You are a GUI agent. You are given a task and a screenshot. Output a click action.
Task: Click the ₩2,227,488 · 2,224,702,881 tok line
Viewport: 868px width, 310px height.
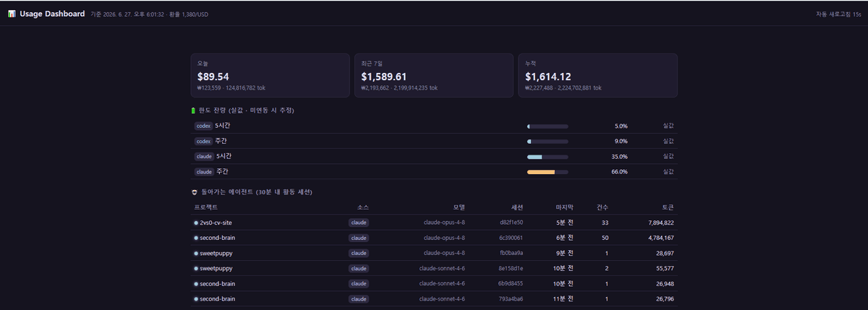pos(563,88)
